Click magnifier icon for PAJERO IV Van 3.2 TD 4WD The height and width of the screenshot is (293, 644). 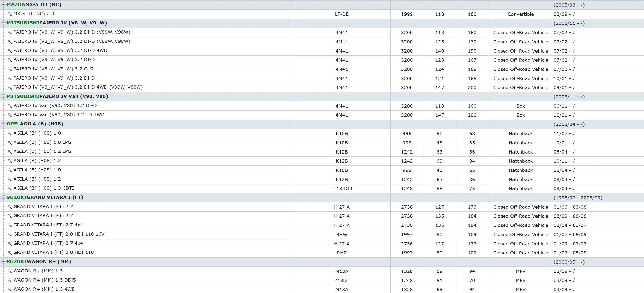click(x=10, y=115)
